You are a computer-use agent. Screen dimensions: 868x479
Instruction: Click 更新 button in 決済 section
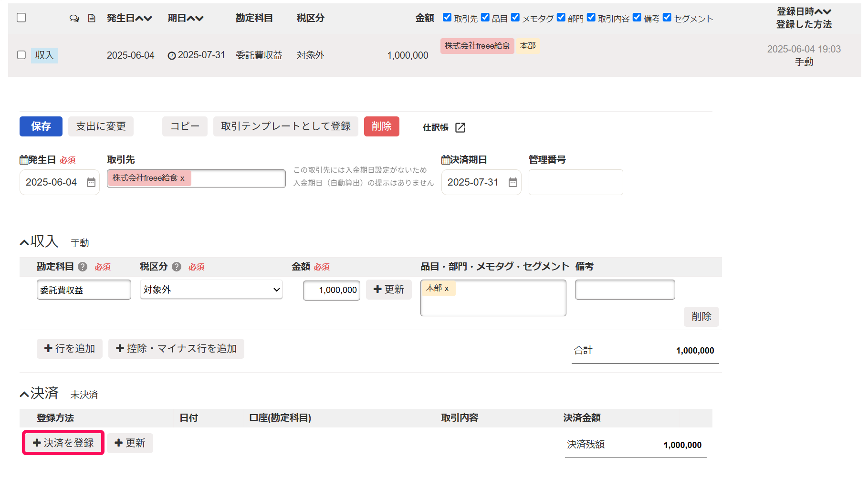pos(130,443)
